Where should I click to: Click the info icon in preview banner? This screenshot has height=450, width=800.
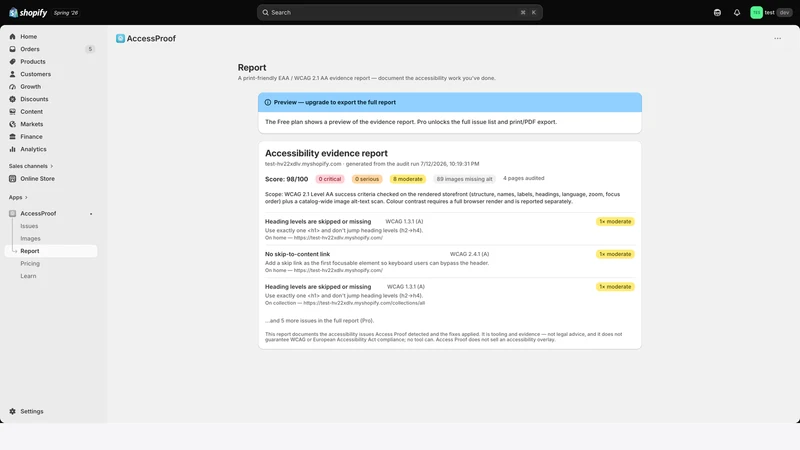pos(268,103)
